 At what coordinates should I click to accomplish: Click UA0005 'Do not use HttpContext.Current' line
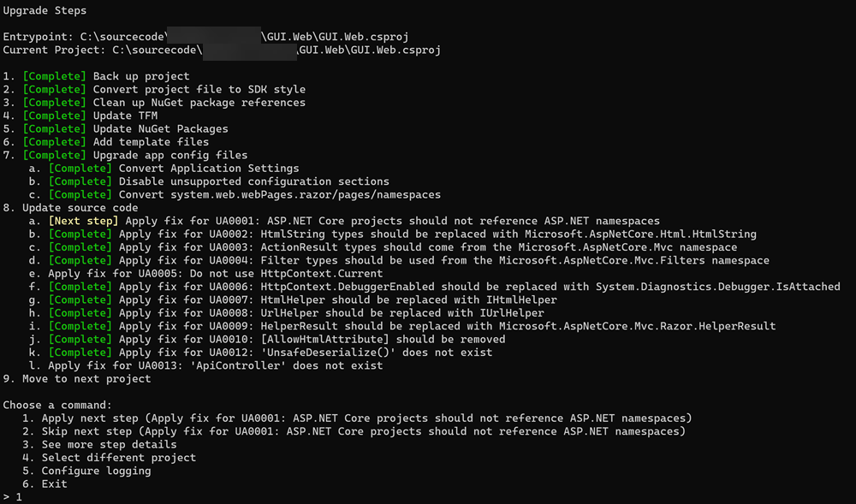click(205, 273)
